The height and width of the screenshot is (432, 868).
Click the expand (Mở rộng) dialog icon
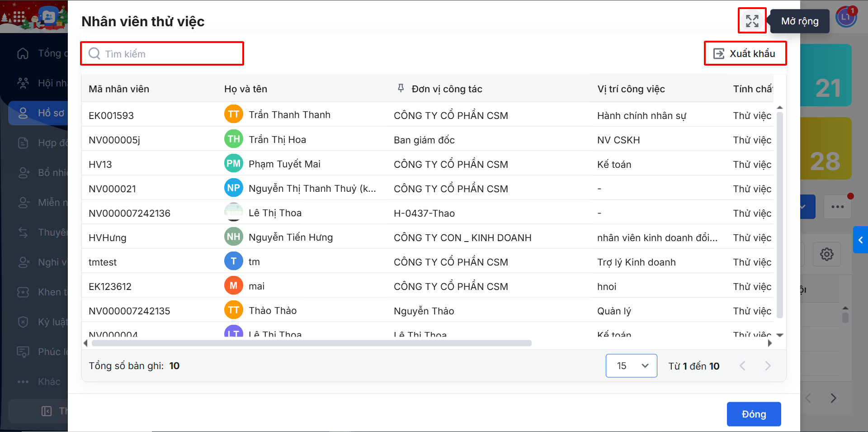pyautogui.click(x=752, y=21)
